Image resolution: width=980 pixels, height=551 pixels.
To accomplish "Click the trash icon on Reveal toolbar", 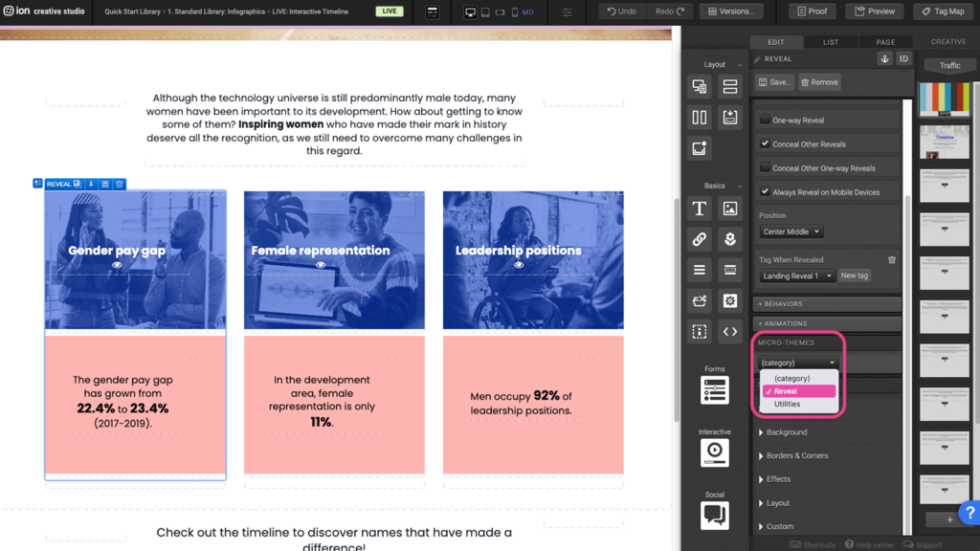I will (x=120, y=185).
